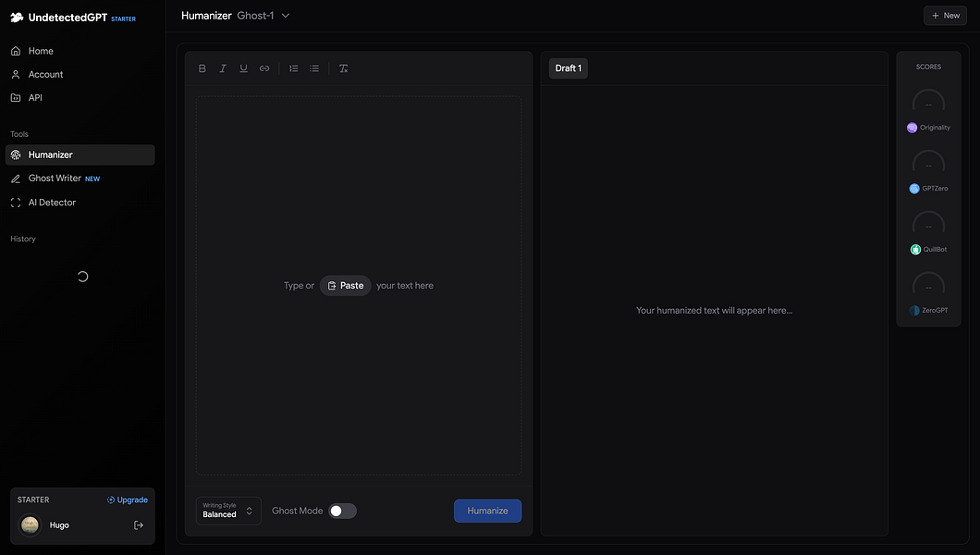
Task: Insert a link using the link icon
Action: [x=264, y=68]
